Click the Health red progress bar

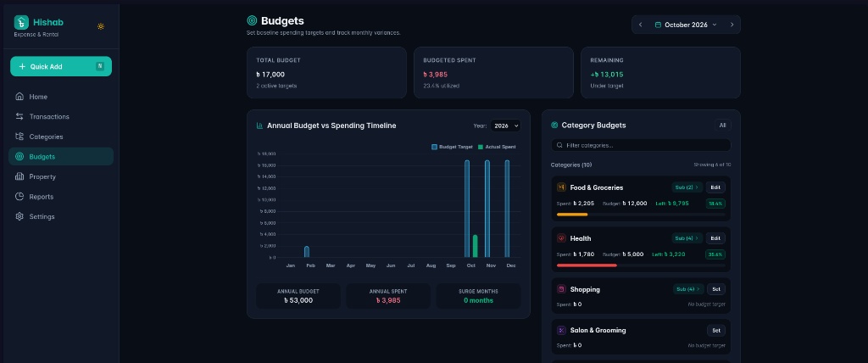[x=587, y=265]
